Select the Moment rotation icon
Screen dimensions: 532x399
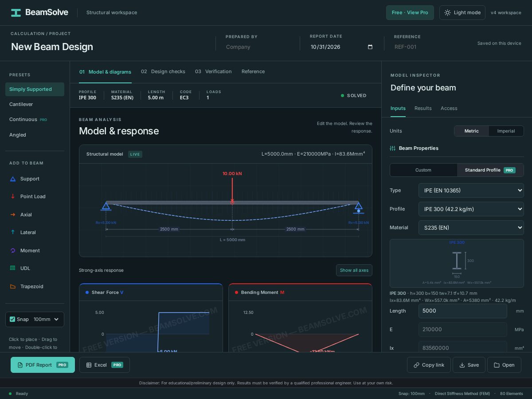[13, 250]
